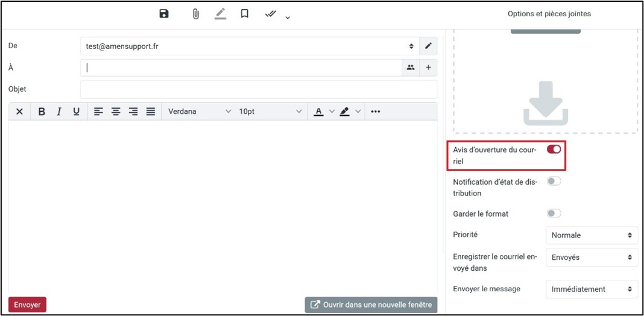
Task: Justify text with full alignment icon
Action: pyautogui.click(x=151, y=112)
